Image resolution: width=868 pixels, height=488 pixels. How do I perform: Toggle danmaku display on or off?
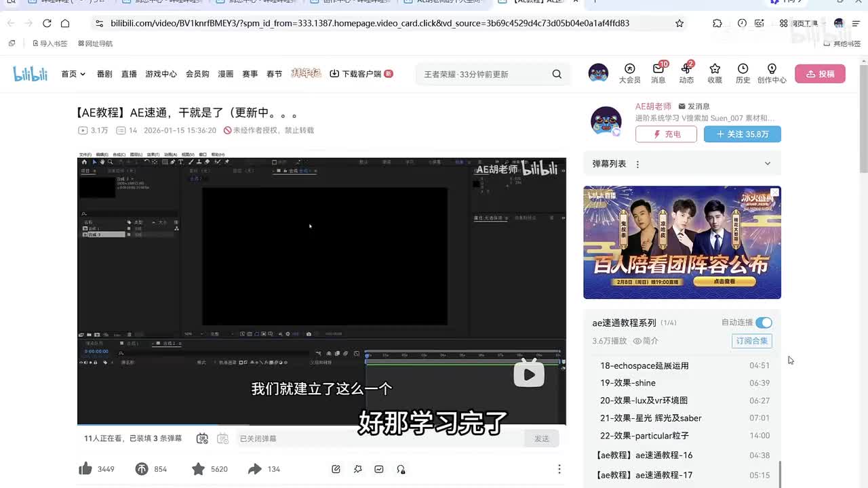(x=202, y=439)
